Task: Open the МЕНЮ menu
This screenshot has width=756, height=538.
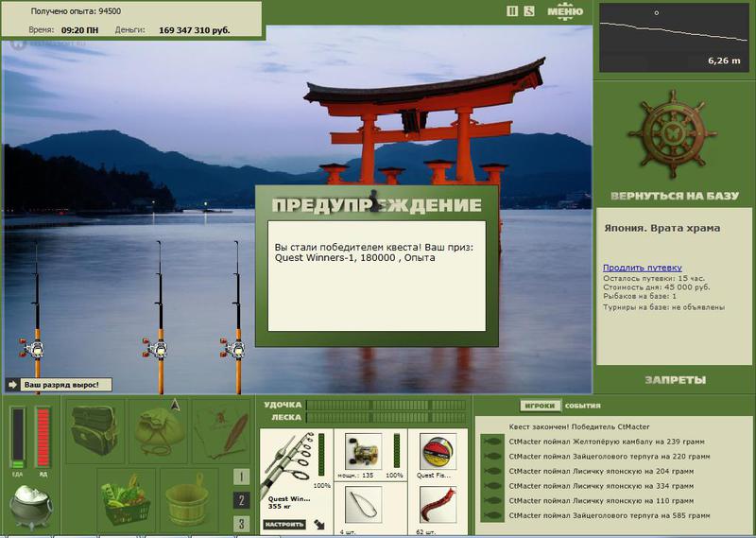Action: point(565,11)
